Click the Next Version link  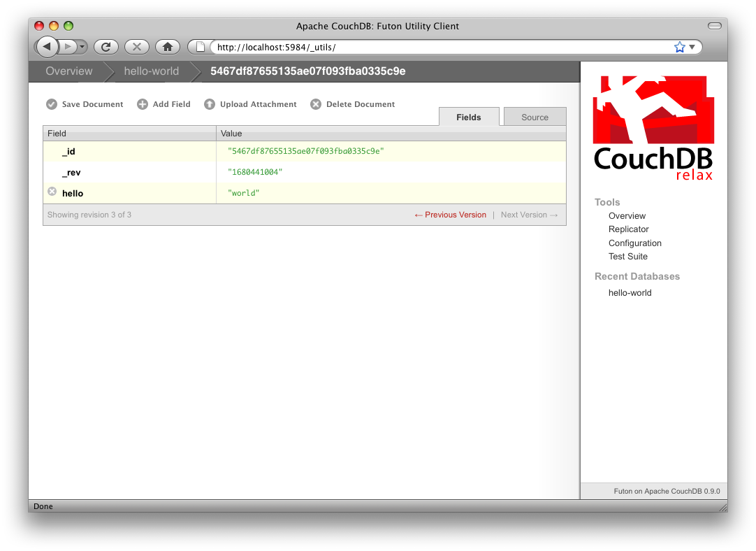pyautogui.click(x=530, y=215)
